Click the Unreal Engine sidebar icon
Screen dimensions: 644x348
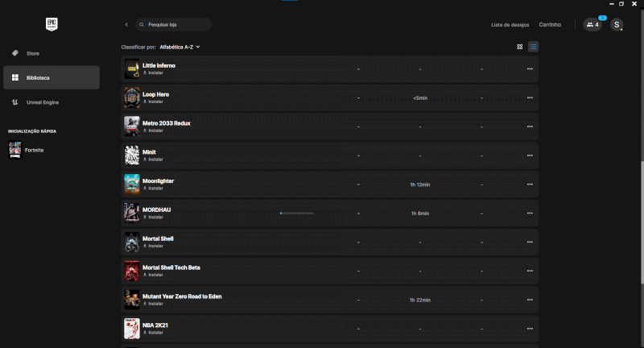tap(15, 102)
